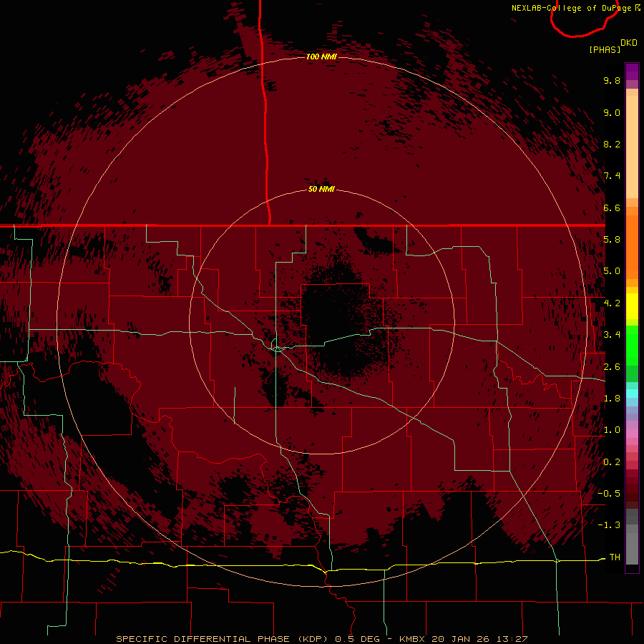Click the bright green segment of the color bar

click(632, 345)
